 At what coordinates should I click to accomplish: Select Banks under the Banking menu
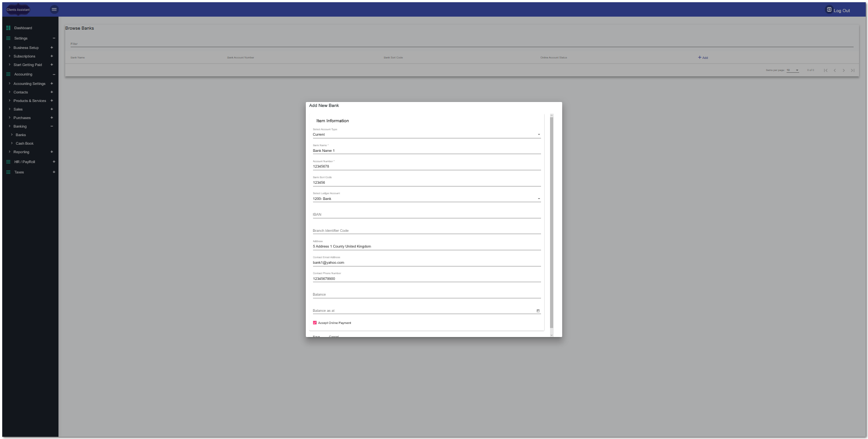(20, 135)
